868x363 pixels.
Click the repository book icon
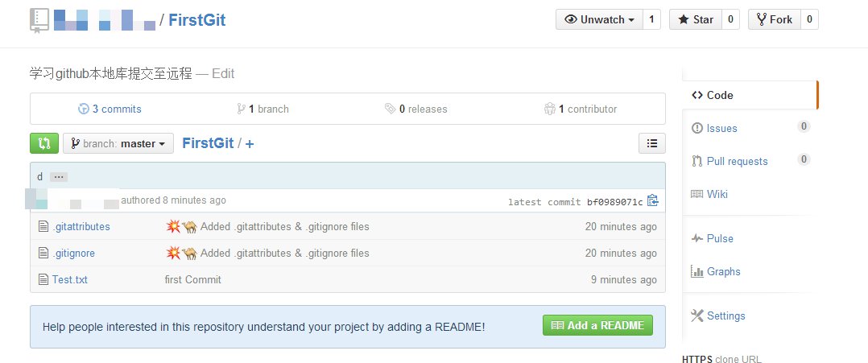pos(39,20)
